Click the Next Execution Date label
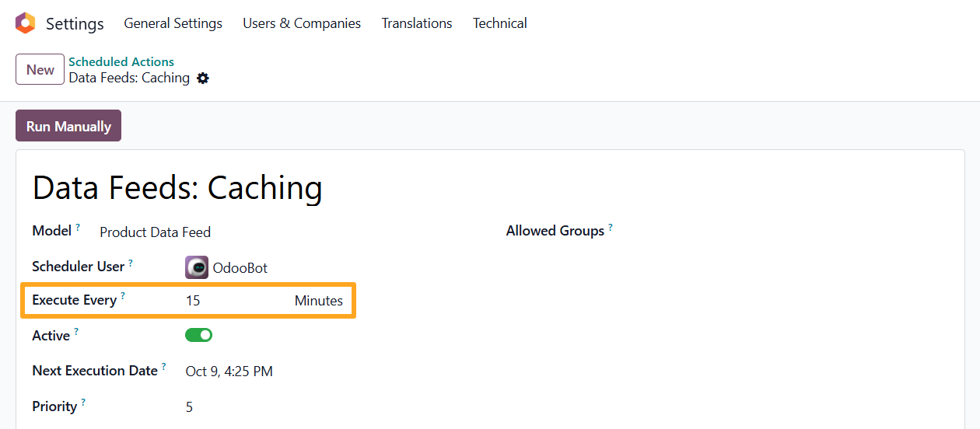The height and width of the screenshot is (429, 980). pos(95,371)
